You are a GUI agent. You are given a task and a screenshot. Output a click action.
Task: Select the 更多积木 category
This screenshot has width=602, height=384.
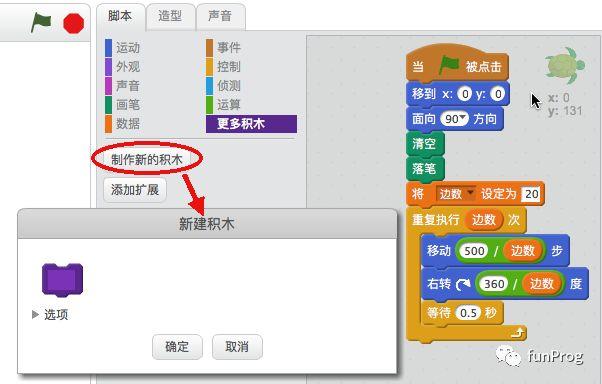coord(251,124)
